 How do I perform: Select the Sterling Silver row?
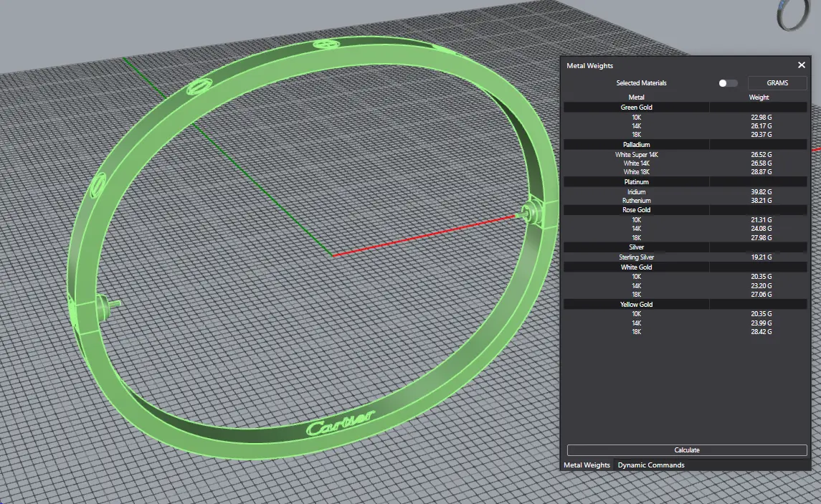click(x=636, y=257)
